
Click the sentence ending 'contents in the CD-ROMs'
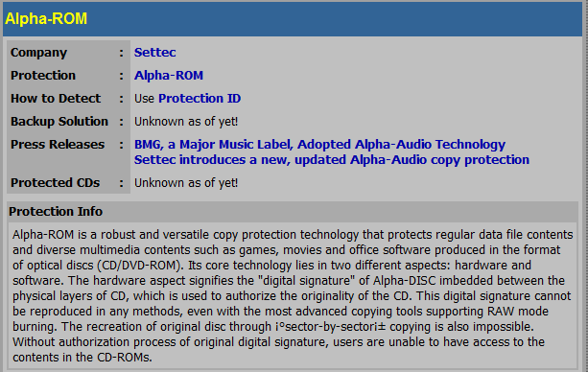(278, 350)
